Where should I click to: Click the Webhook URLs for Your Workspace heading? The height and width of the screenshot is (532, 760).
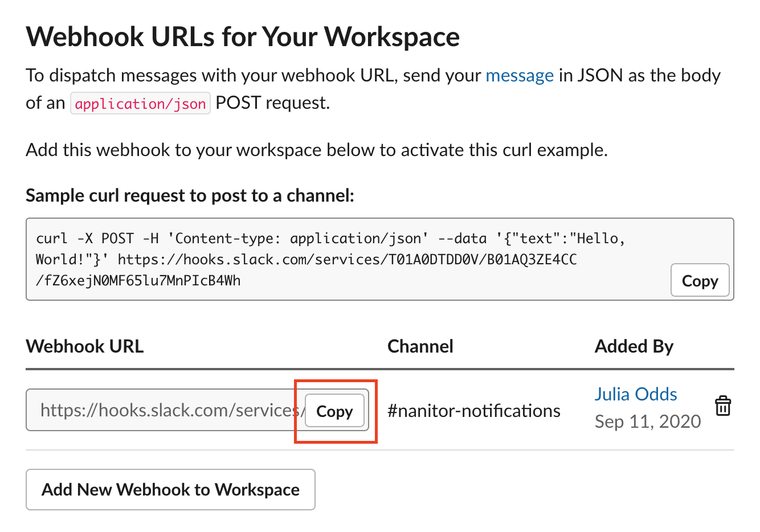[x=242, y=36]
